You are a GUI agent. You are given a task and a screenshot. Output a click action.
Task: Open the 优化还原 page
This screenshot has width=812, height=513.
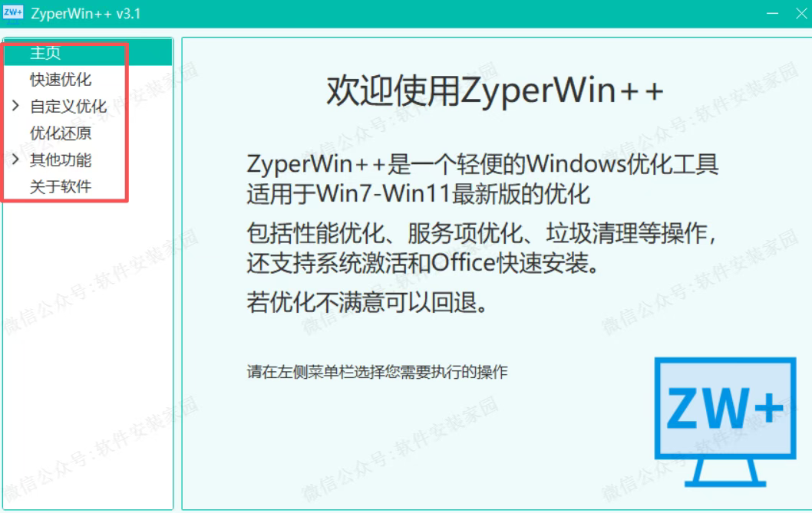click(61, 133)
